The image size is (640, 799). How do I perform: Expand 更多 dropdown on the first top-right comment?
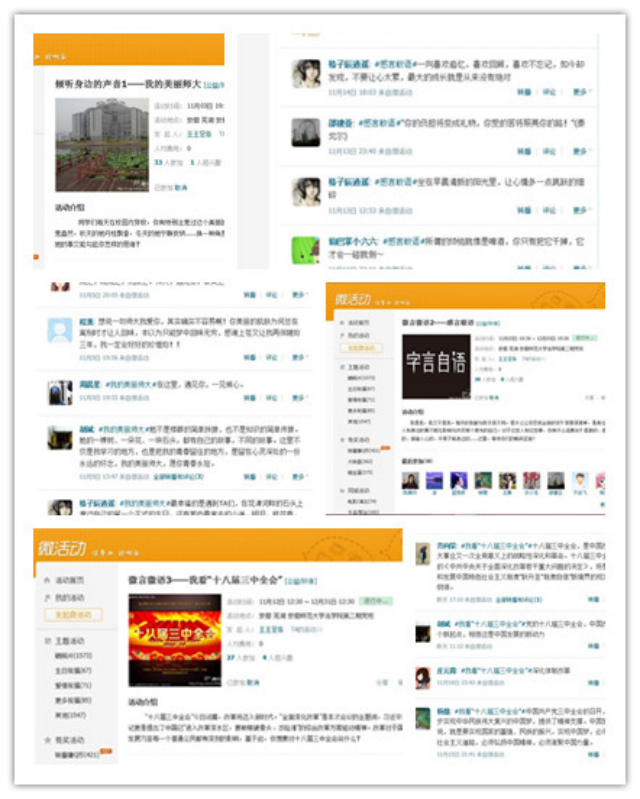coord(581,92)
